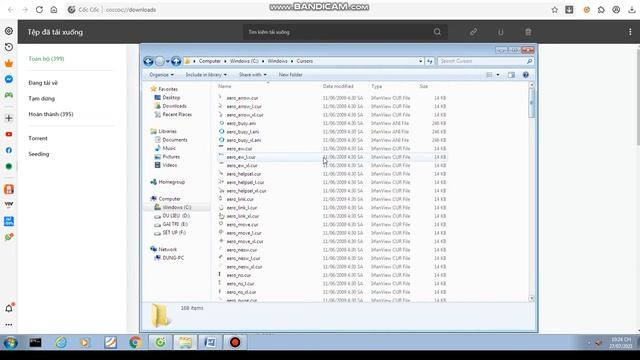
Task: Sort by the Size column header
Action: click(424, 87)
